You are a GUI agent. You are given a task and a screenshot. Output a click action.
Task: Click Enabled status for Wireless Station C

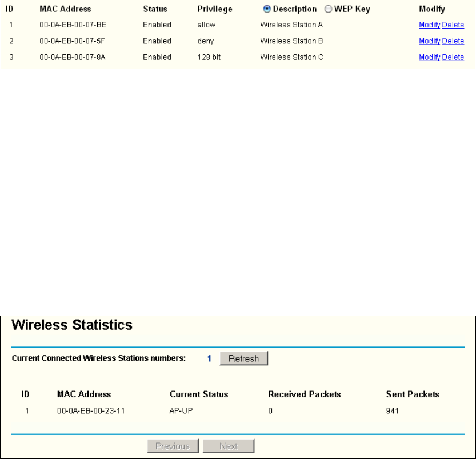157,57
